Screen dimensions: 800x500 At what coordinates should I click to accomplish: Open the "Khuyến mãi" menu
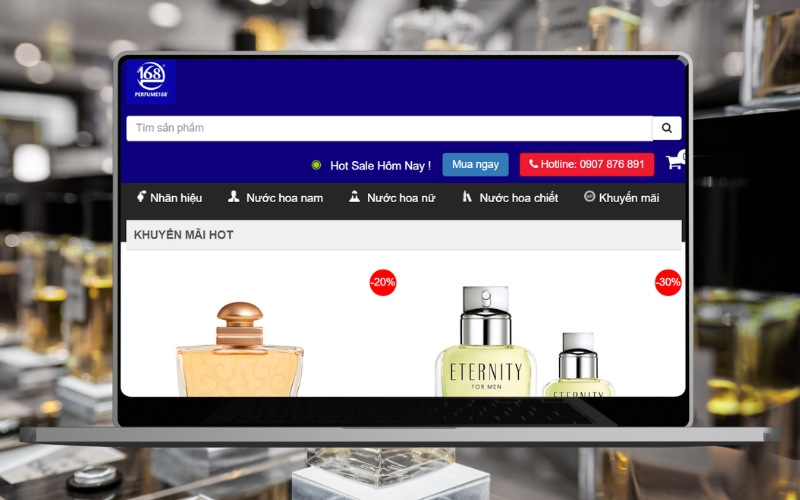(x=621, y=197)
